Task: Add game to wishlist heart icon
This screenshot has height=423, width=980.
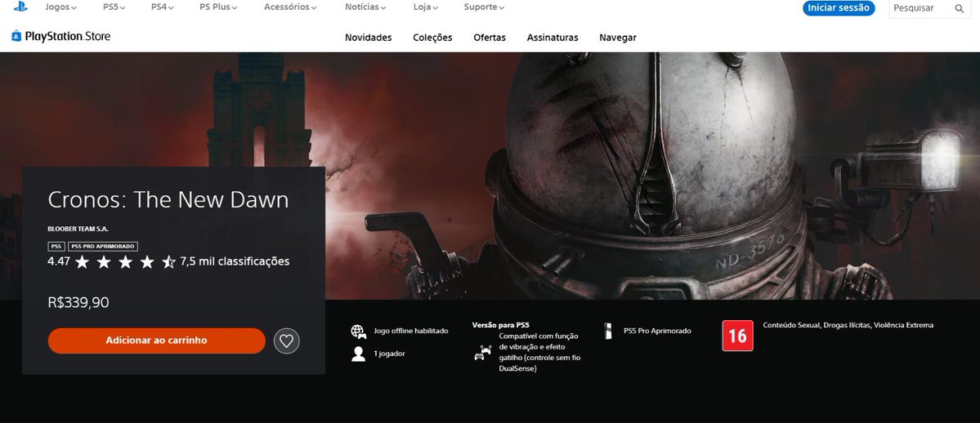Action: coord(287,341)
